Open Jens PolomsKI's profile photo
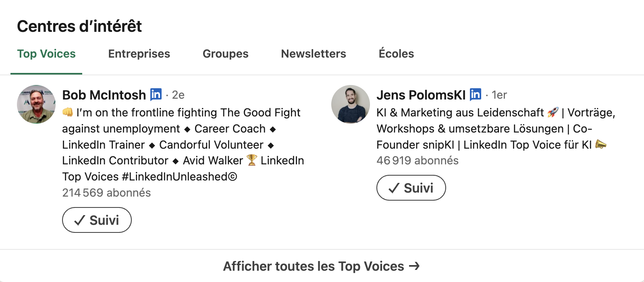 [x=351, y=104]
